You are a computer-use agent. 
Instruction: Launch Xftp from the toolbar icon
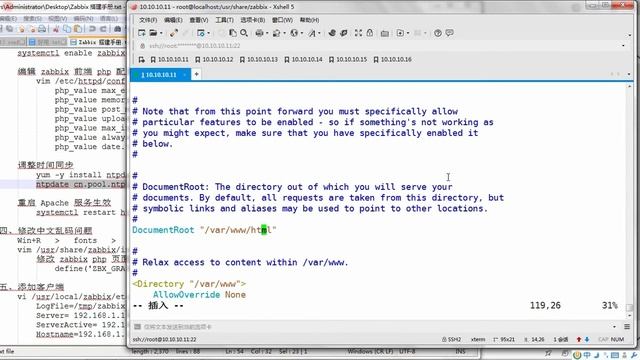[332, 33]
